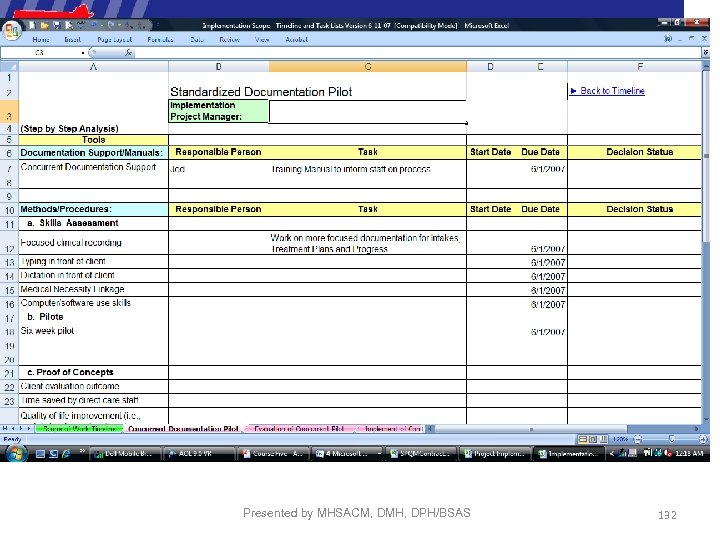Select row 10 header
720x540 pixels.
[9, 210]
